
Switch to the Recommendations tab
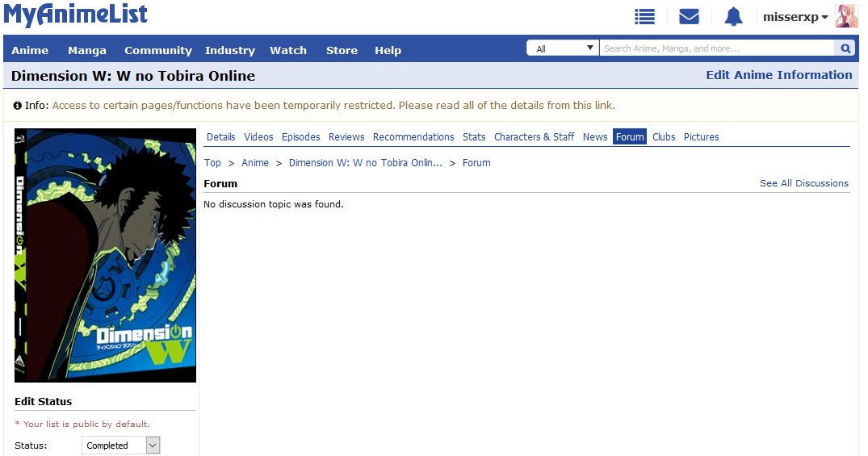coord(413,136)
